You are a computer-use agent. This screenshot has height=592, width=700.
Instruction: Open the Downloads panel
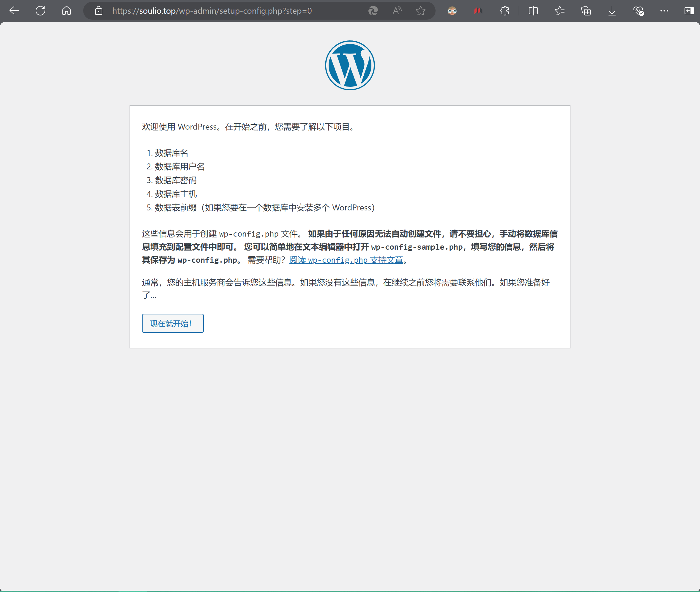tap(612, 11)
